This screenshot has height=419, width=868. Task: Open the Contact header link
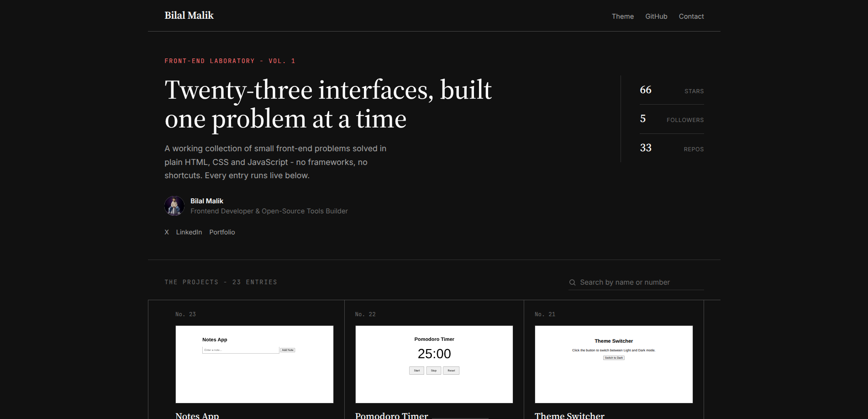click(x=691, y=16)
